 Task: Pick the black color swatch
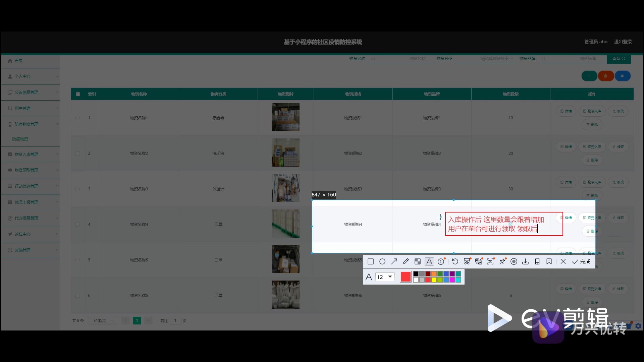point(416,274)
